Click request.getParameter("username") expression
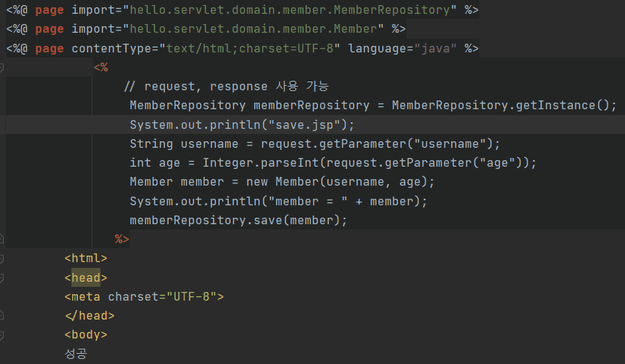This screenshot has height=364, width=625. (377, 143)
